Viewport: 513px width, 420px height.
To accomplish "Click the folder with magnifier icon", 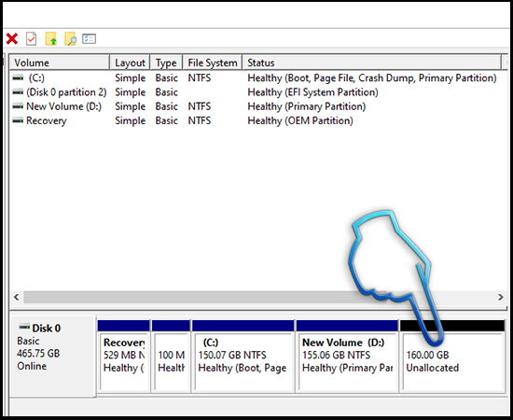I will coord(70,39).
